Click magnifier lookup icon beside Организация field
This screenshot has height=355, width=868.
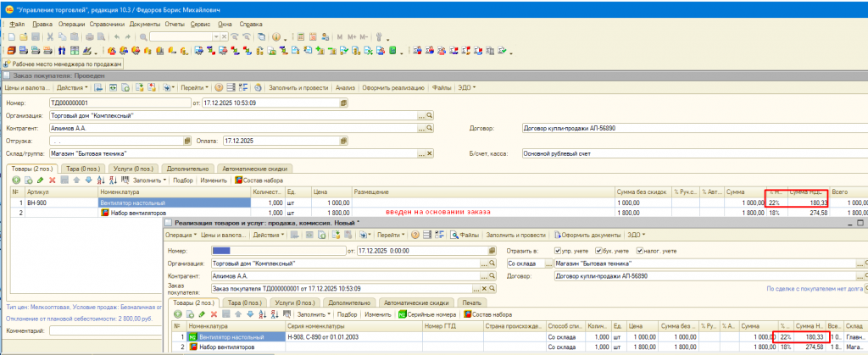click(x=429, y=116)
